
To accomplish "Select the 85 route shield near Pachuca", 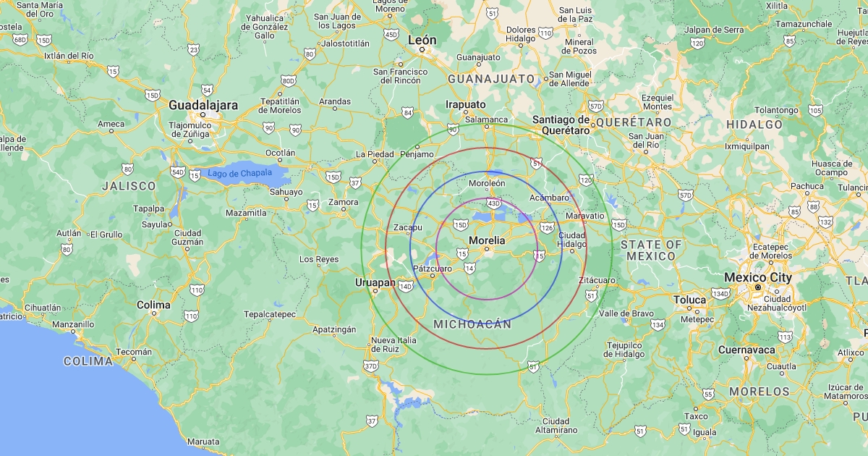I will (794, 211).
